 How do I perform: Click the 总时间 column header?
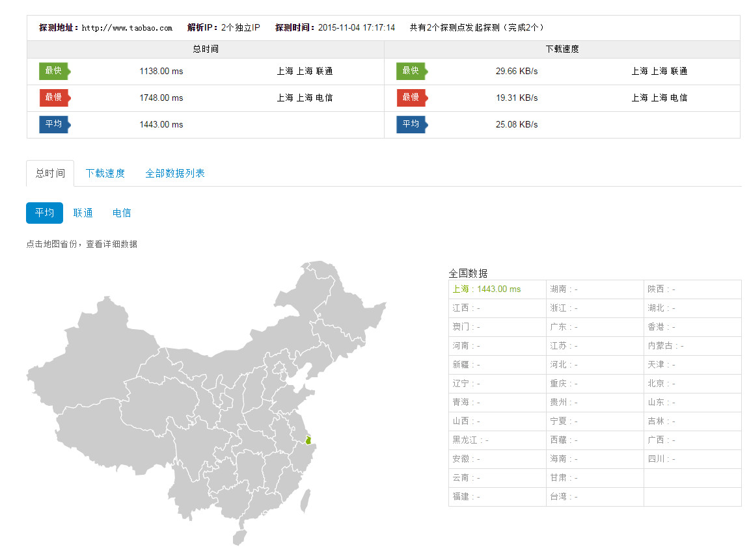click(205, 49)
